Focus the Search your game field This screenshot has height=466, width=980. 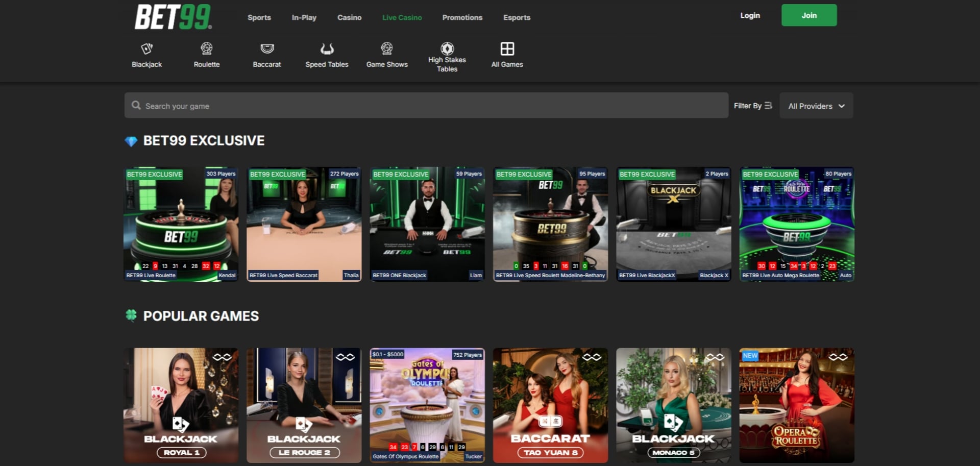coord(426,106)
